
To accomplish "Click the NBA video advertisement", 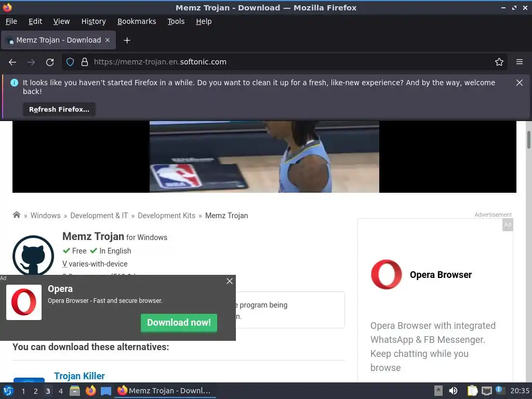I will [264, 157].
